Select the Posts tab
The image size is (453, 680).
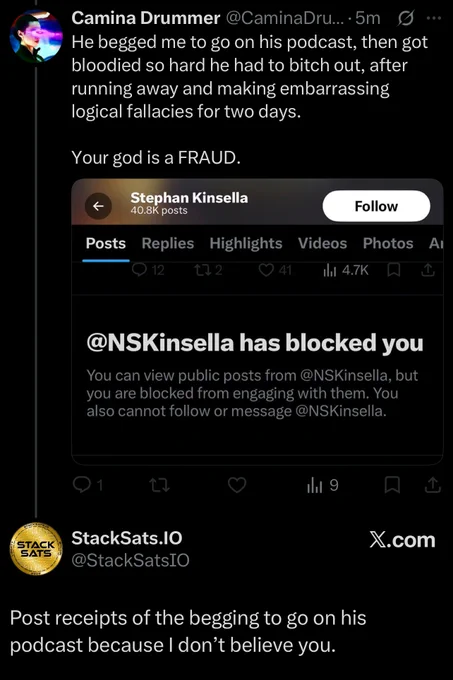point(106,243)
